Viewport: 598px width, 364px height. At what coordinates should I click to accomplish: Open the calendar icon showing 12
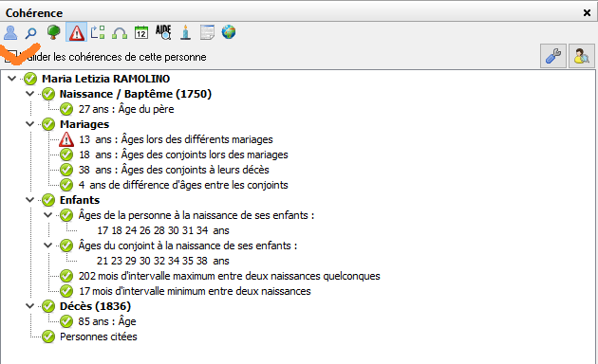click(141, 32)
